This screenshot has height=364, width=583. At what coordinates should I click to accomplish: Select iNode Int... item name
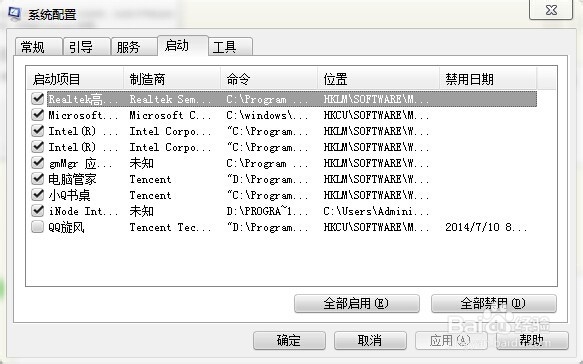click(x=83, y=211)
